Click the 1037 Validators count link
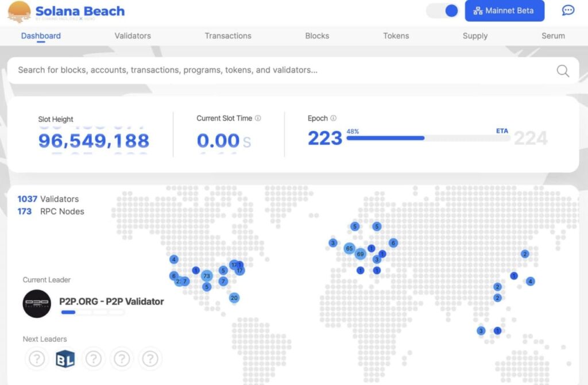 click(x=48, y=199)
